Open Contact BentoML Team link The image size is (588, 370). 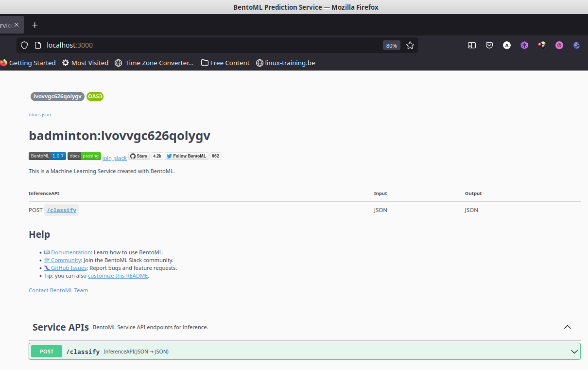coord(58,290)
